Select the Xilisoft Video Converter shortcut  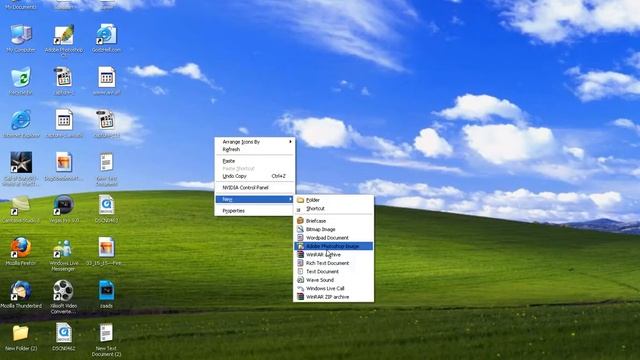pos(63,291)
